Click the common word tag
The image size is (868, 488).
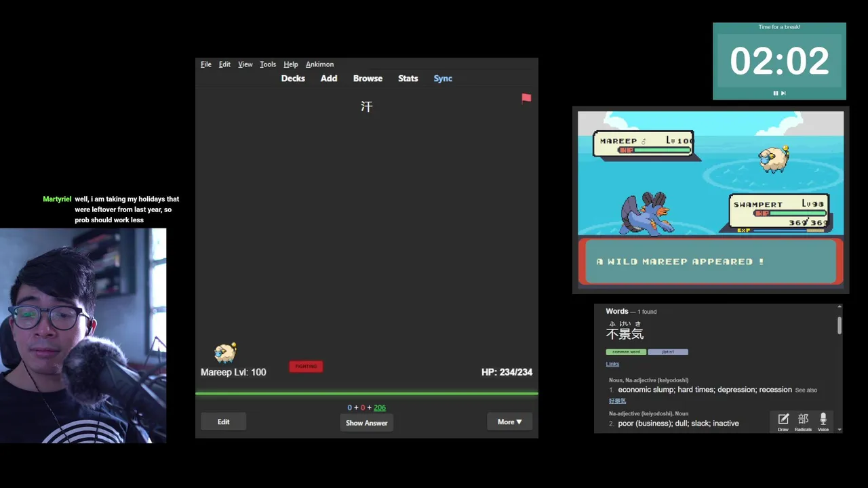click(x=626, y=352)
